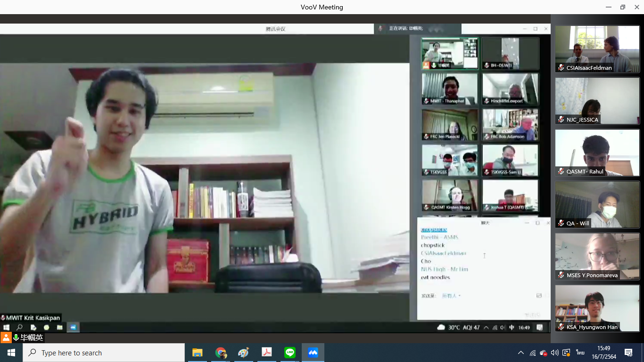Open Adobe Acrobat Reader from the taskbar
This screenshot has height=362, width=644.
(267, 353)
